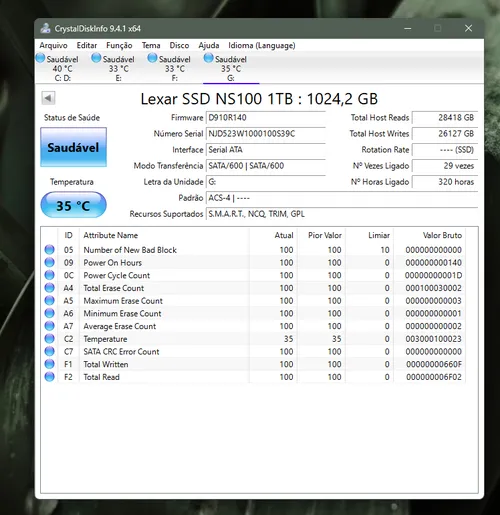The height and width of the screenshot is (515, 500).
Task: Click the transfer mode field SATA/600 | SATA/600
Action: [266, 166]
